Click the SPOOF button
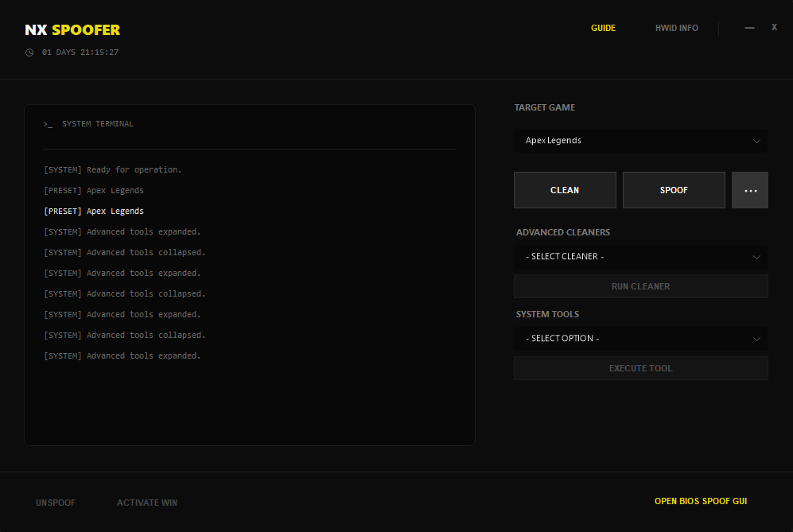Image resolution: width=793 pixels, height=532 pixels. [x=674, y=190]
